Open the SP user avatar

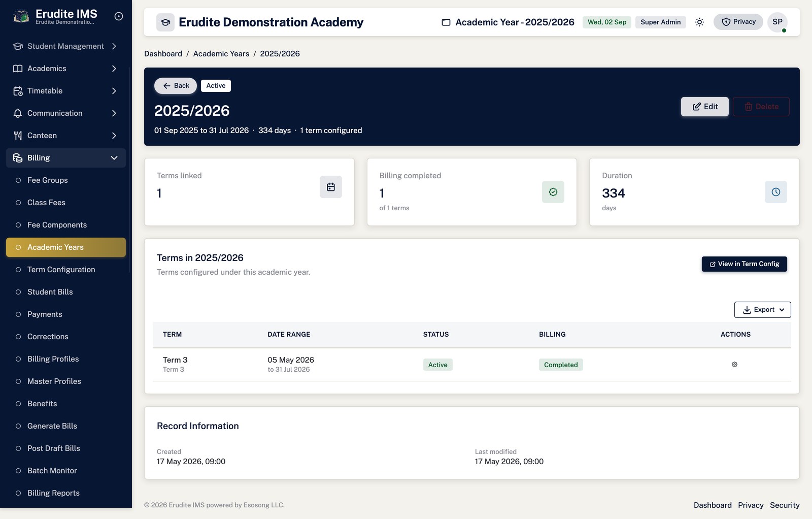coord(777,22)
